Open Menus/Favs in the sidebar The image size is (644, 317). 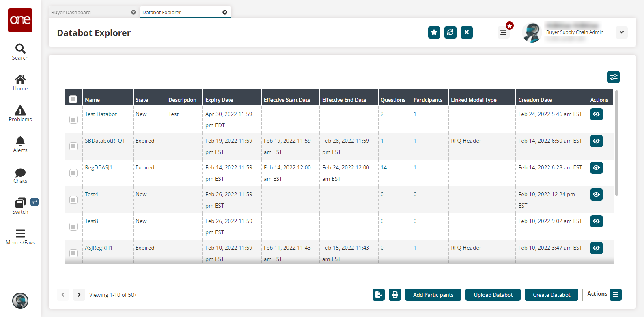tap(20, 237)
